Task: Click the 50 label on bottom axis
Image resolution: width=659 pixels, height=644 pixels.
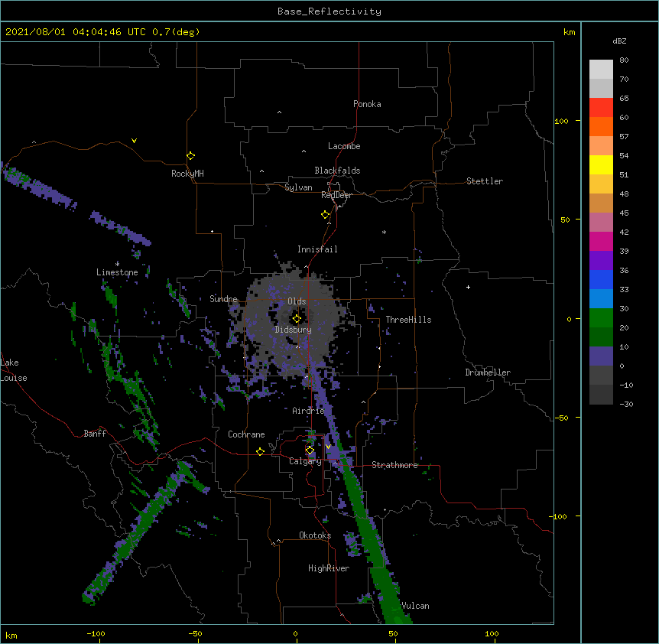Action: (x=393, y=634)
